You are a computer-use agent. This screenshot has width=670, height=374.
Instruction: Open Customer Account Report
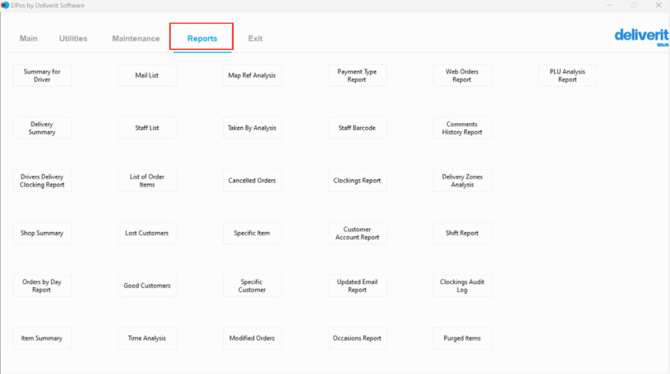point(357,233)
